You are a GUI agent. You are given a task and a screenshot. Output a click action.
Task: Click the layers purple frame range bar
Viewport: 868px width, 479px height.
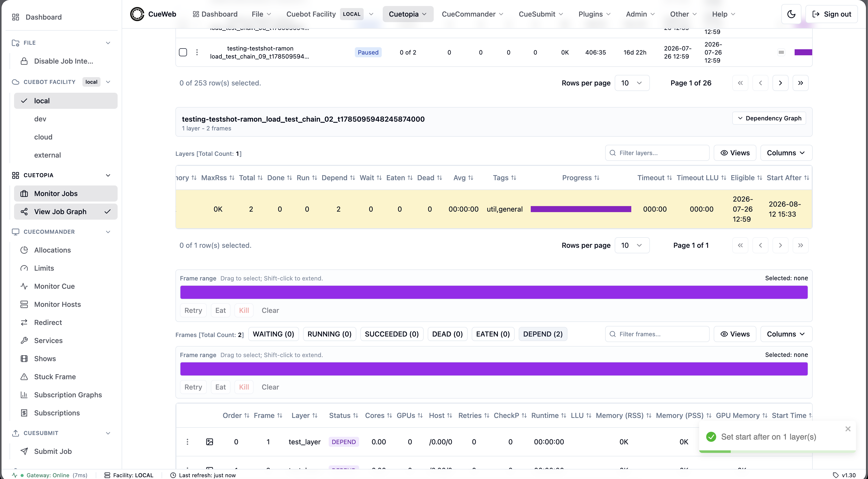[x=494, y=292]
